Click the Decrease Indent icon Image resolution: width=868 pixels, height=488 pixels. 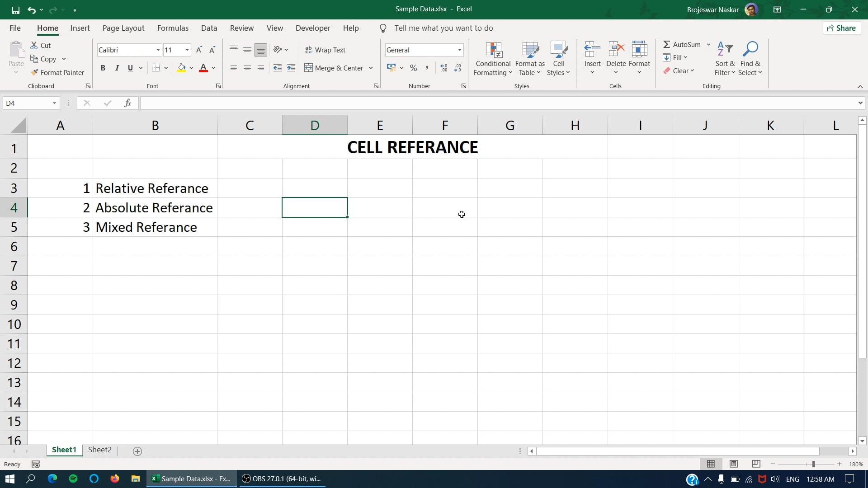(x=278, y=68)
